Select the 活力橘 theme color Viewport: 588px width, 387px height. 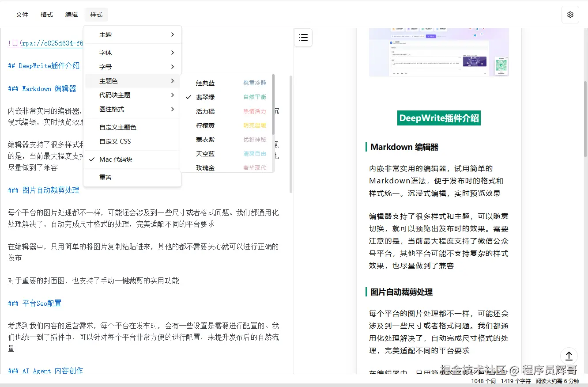point(226,111)
